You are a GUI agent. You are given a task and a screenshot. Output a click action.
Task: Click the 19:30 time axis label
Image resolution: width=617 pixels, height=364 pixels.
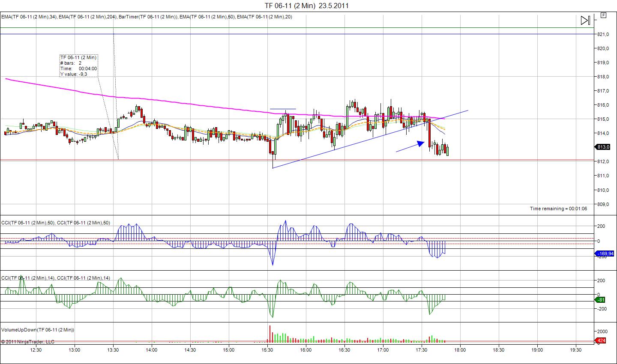pos(576,350)
